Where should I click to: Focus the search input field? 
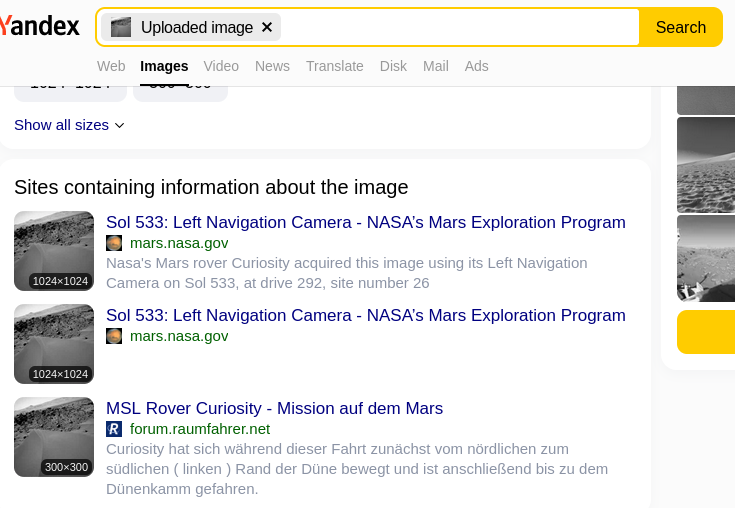tap(459, 27)
